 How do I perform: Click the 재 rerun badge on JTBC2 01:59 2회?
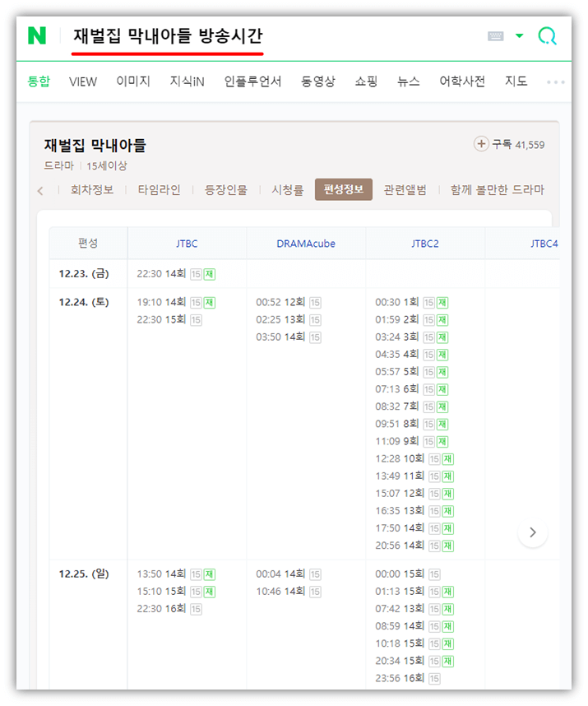442,320
